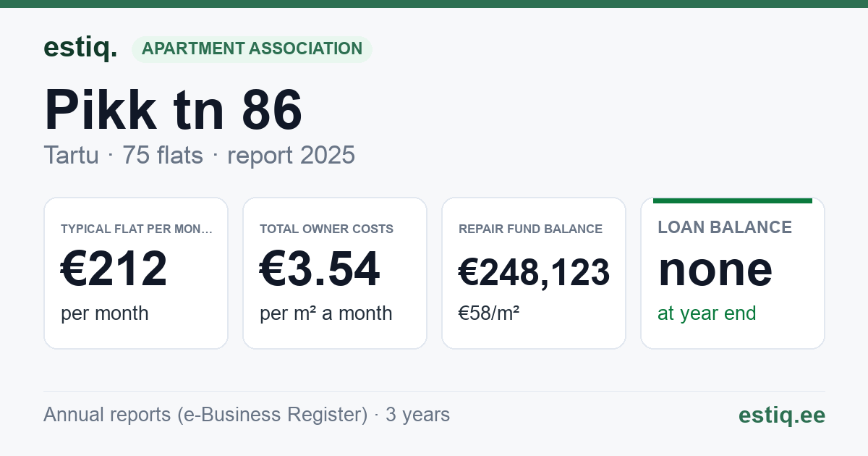The image size is (868, 456).
Task: Click the LOAN BALANCE label
Action: (725, 227)
